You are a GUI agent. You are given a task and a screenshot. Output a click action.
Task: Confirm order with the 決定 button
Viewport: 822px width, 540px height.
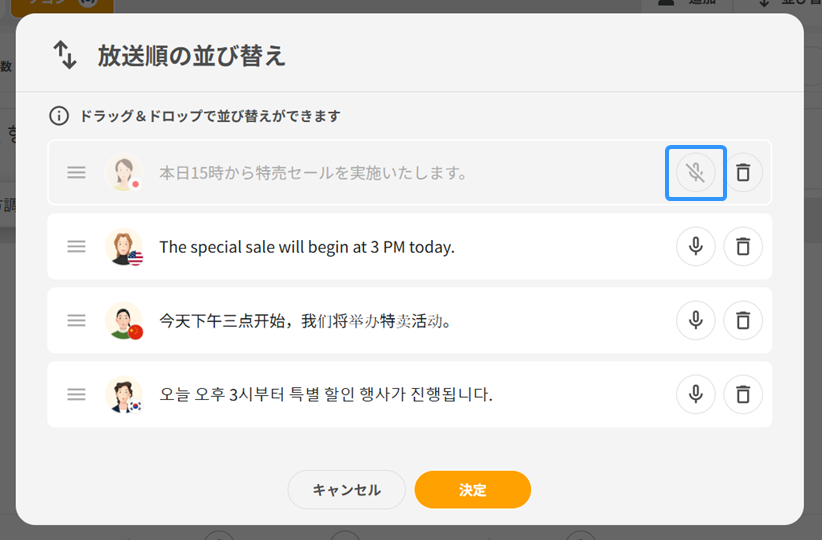click(x=472, y=490)
